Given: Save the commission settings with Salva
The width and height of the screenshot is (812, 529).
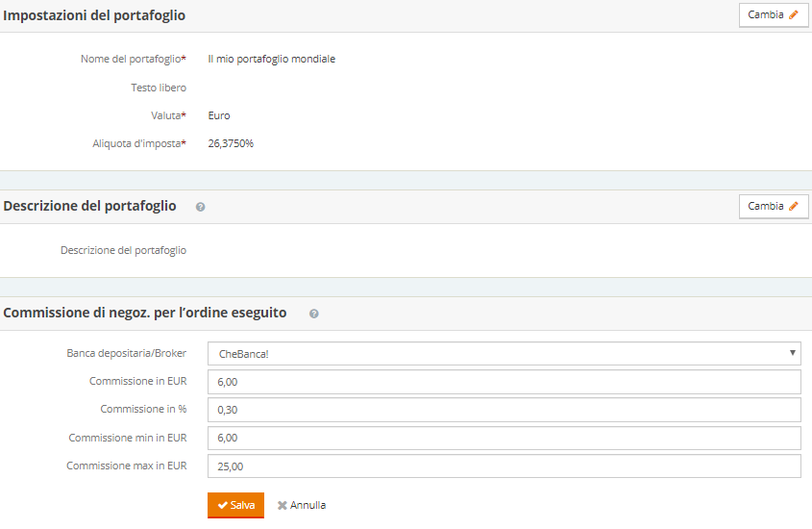Looking at the screenshot, I should coord(235,505).
